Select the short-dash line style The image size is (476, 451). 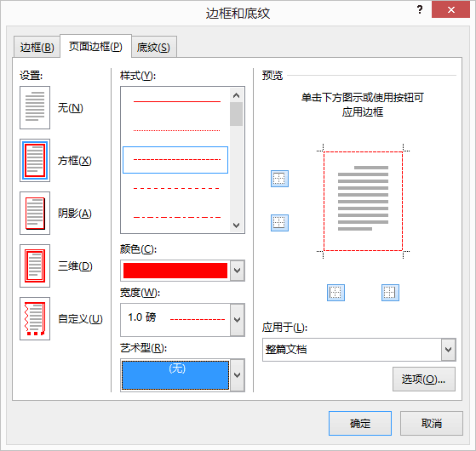point(175,160)
